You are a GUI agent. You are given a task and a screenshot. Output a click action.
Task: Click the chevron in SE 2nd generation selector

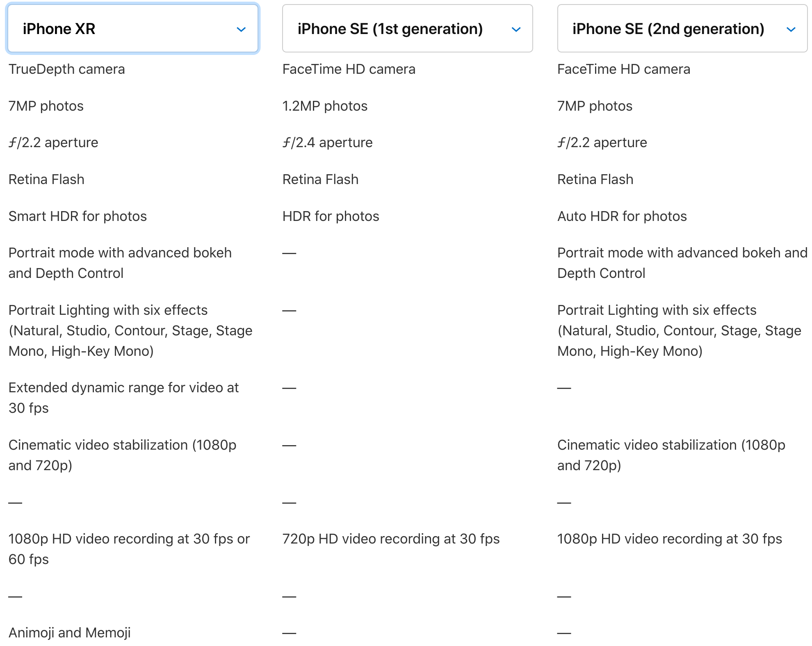(x=791, y=30)
